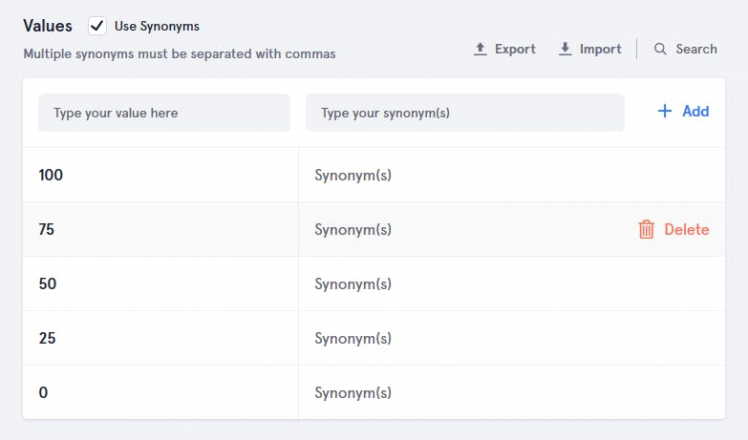The image size is (748, 440).
Task: Click the trash icon on row 75
Action: [x=647, y=230]
